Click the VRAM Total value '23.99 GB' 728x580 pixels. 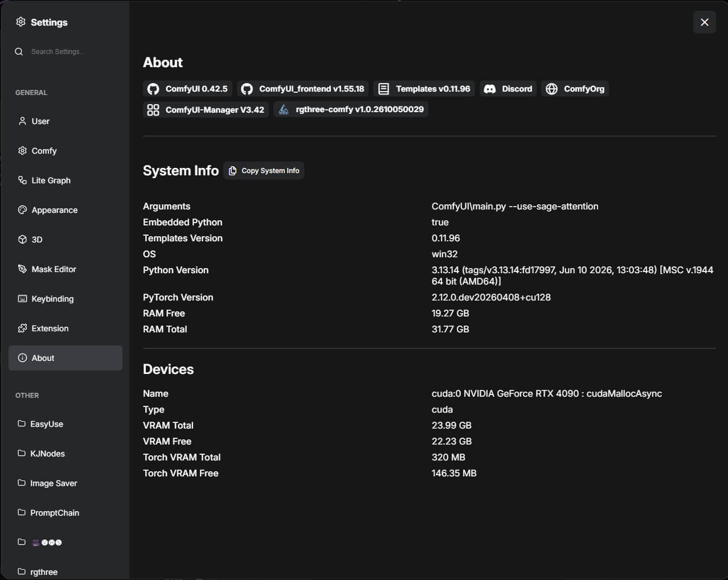tap(452, 425)
